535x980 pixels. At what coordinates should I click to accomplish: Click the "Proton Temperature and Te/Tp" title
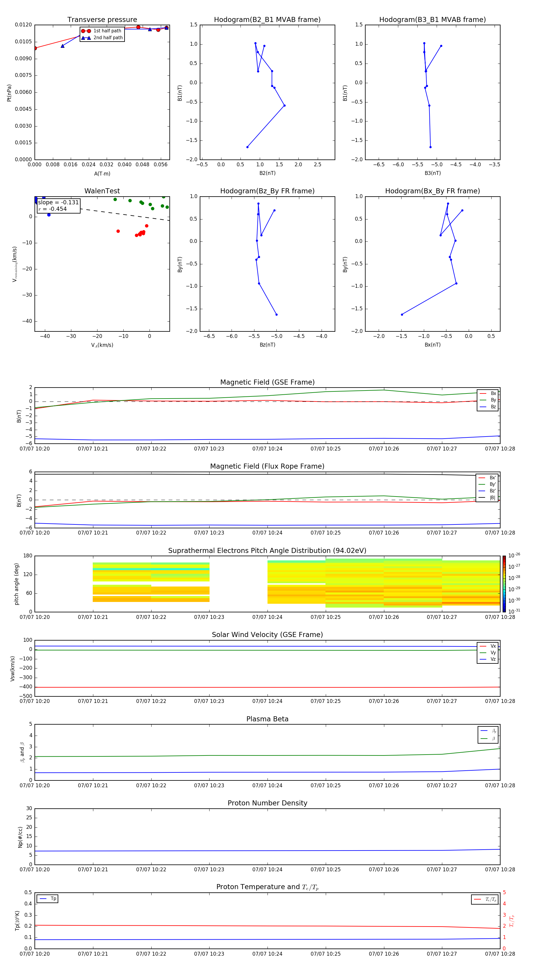click(267, 887)
